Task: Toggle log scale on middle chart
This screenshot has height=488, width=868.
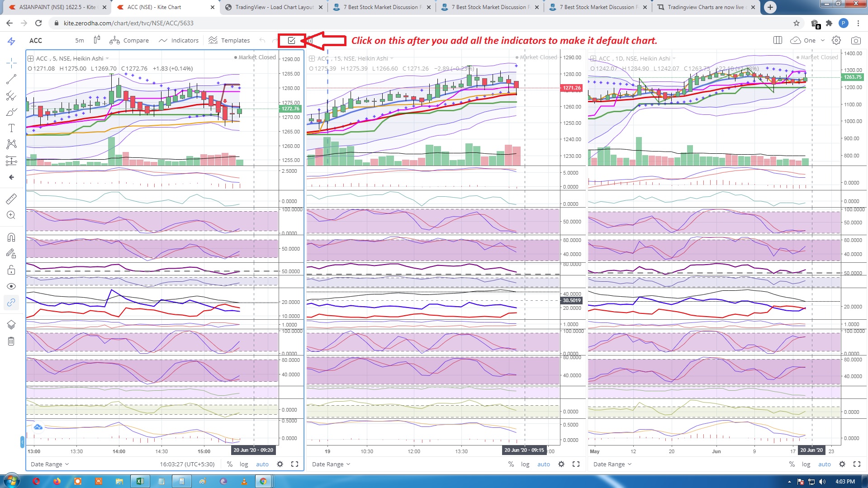Action: pyautogui.click(x=525, y=464)
